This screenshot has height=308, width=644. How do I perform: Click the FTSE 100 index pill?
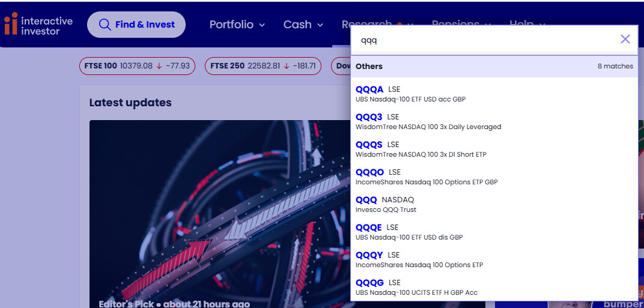tap(137, 65)
